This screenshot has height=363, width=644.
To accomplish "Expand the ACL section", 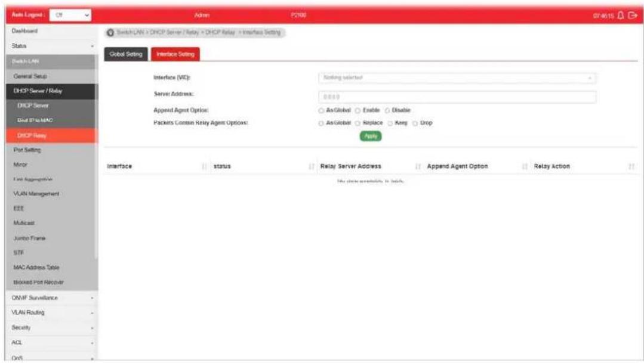I will pos(51,342).
